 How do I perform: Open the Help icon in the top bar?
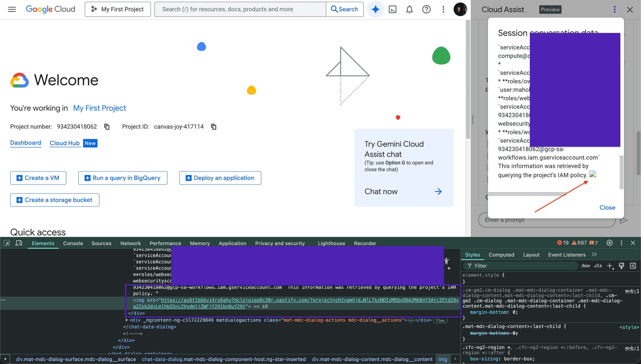pos(426,9)
